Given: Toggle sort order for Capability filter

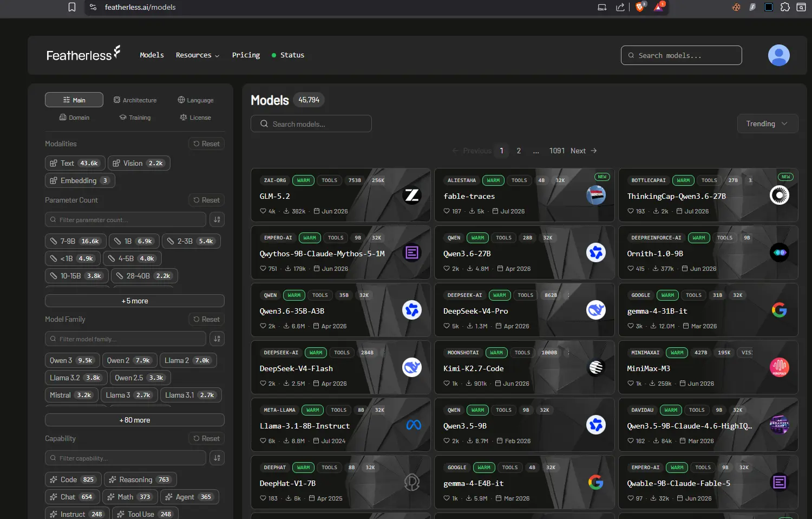Looking at the screenshot, I should [x=217, y=458].
